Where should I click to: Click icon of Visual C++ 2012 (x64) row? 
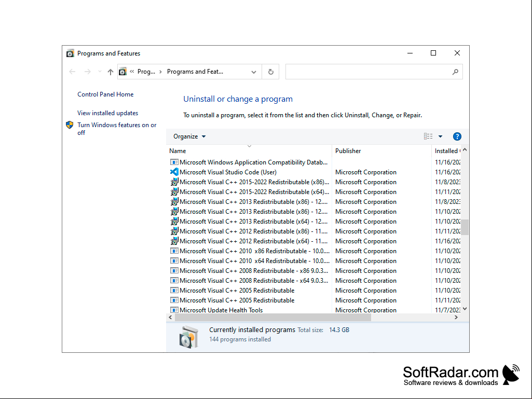[x=174, y=241]
